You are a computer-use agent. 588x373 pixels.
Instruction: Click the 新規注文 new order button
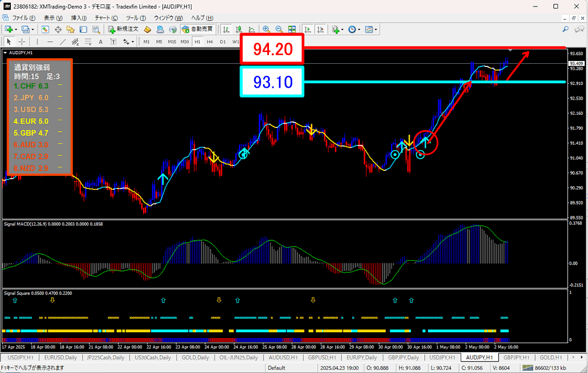point(124,29)
